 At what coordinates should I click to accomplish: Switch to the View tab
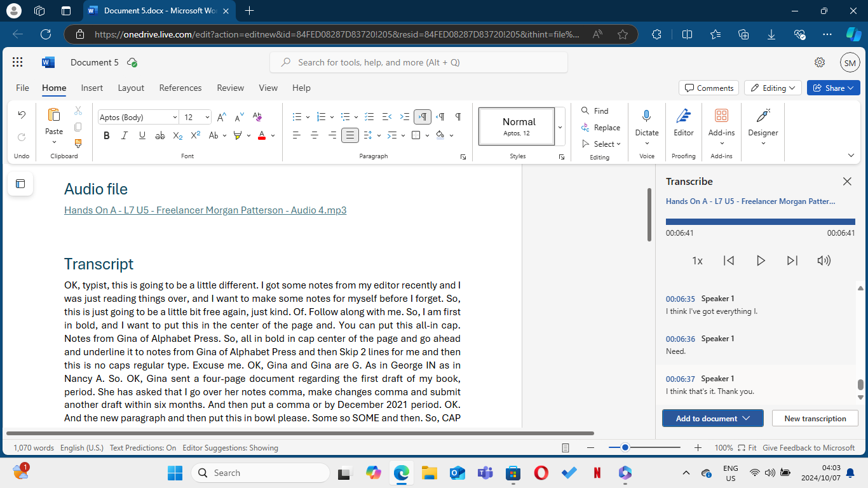pos(268,88)
